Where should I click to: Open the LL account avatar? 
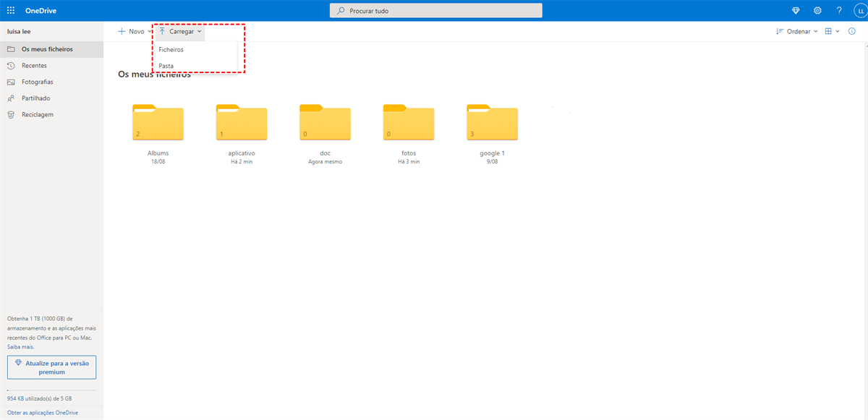coord(859,11)
